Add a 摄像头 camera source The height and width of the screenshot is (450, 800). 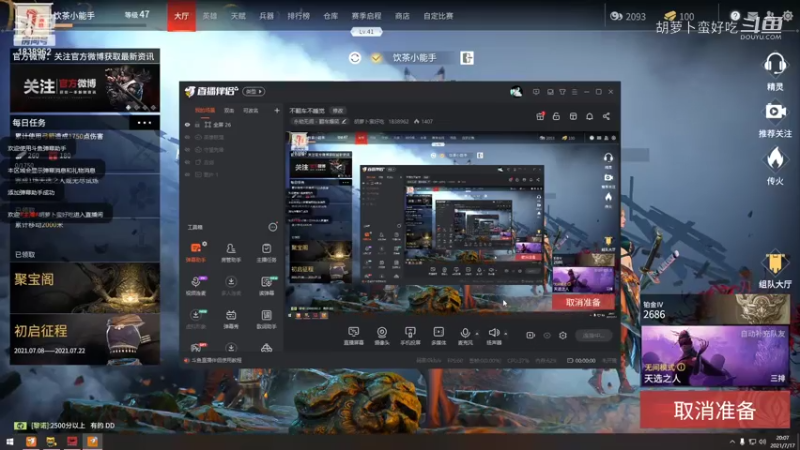coord(382,336)
